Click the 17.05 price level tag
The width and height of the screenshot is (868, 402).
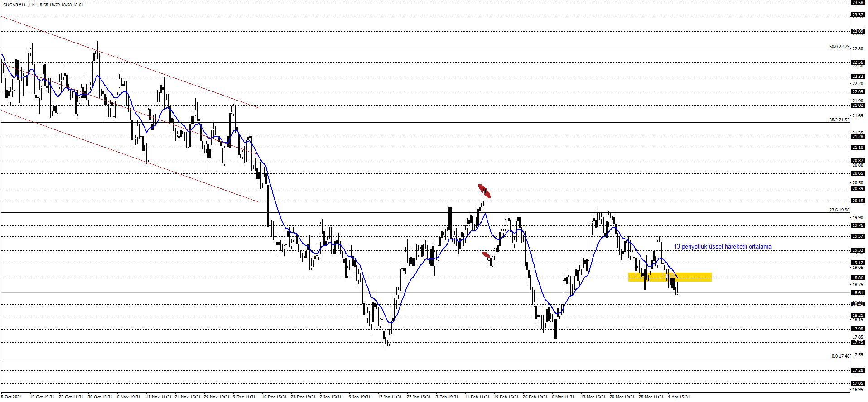[858, 383]
